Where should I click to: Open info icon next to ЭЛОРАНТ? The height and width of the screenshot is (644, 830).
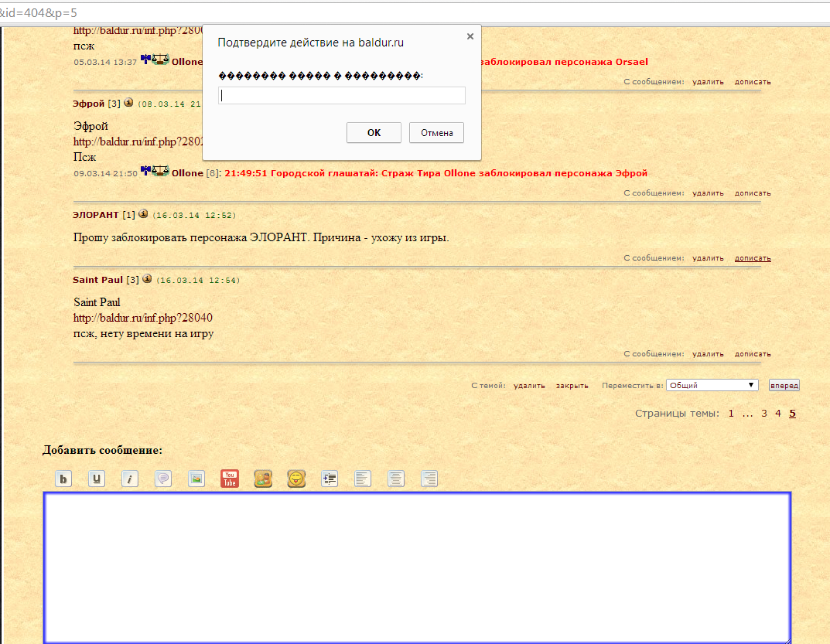coord(143,214)
